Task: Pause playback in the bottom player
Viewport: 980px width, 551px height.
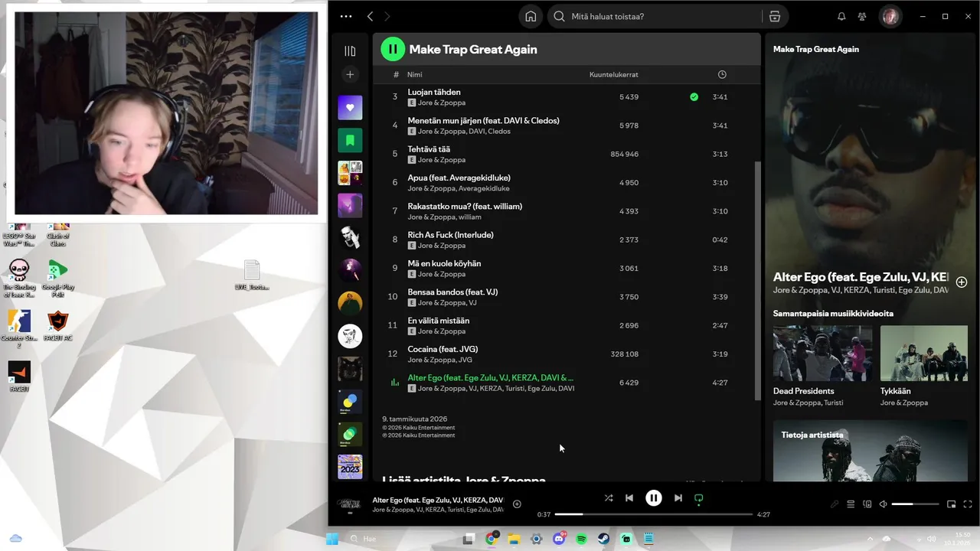Action: [x=653, y=497]
